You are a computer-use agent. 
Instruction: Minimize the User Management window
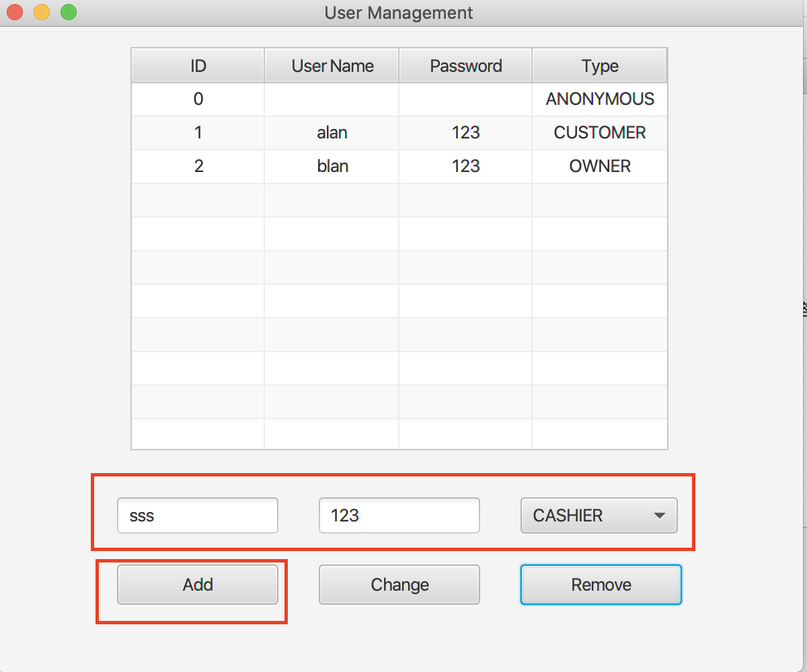coord(42,12)
